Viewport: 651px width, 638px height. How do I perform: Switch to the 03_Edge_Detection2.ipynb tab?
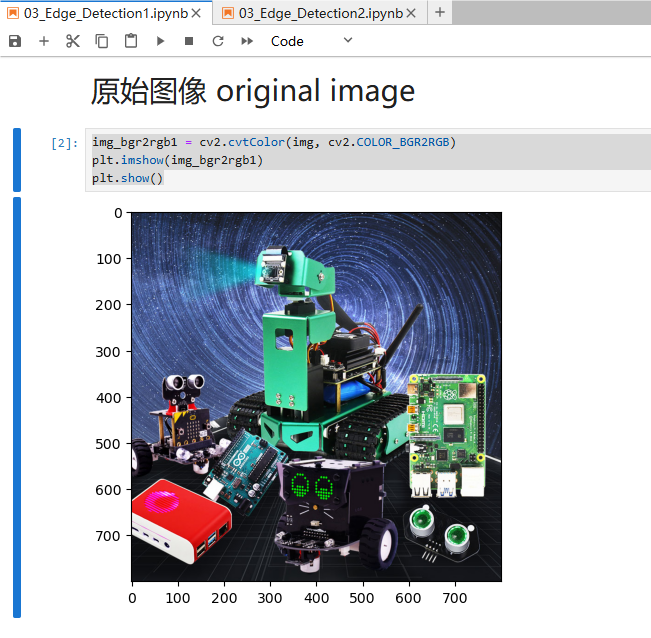[321, 13]
